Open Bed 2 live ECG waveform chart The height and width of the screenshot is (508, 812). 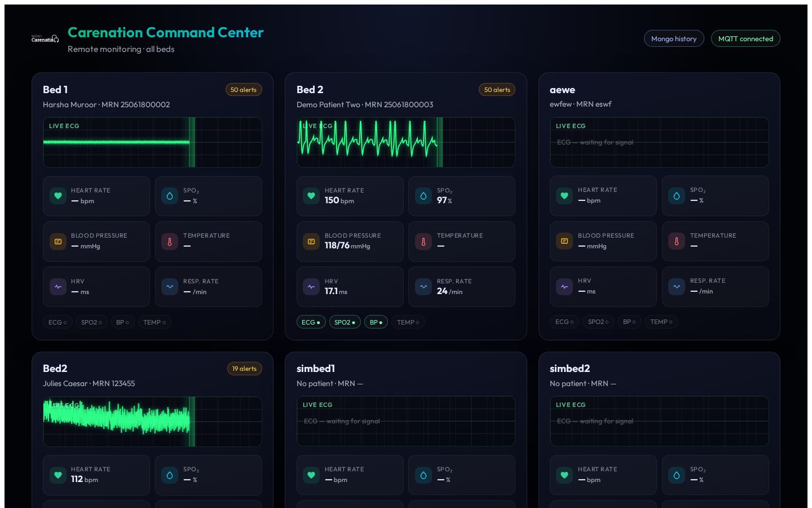(x=406, y=142)
